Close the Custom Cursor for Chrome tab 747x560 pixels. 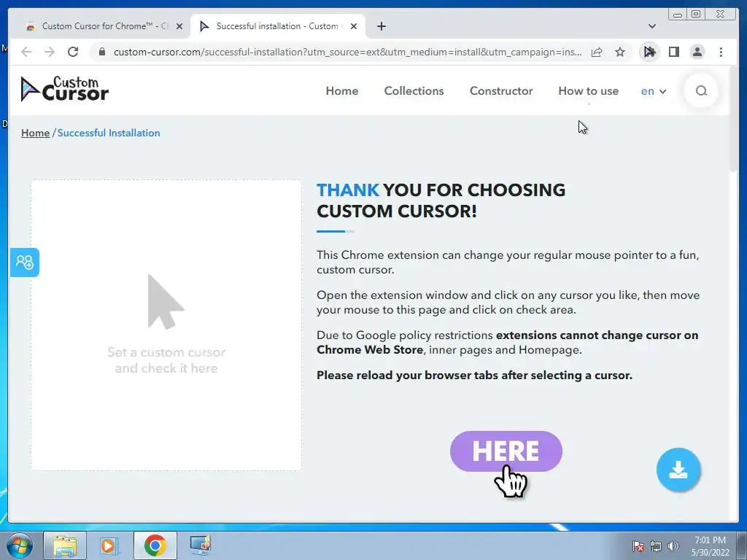[x=179, y=26]
